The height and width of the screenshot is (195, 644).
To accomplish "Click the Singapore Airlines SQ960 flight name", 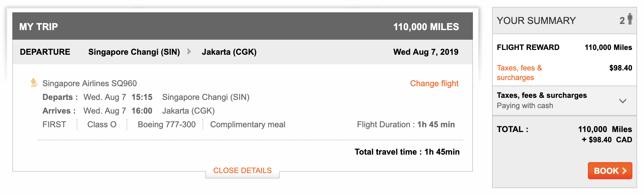I will coord(90,83).
